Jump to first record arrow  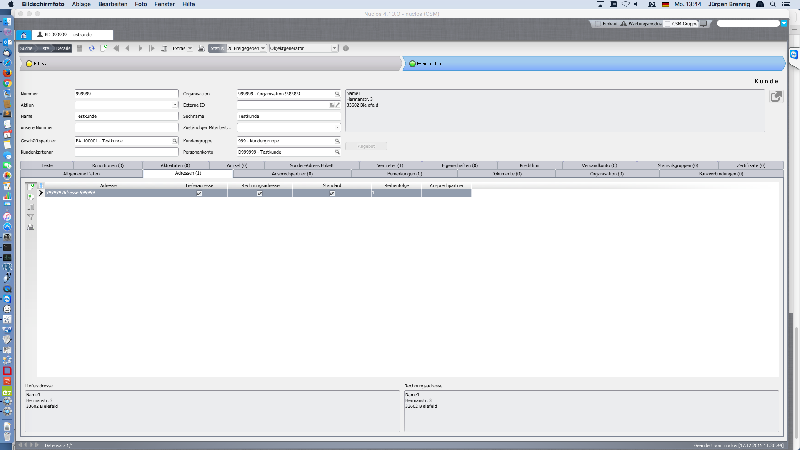[116, 48]
